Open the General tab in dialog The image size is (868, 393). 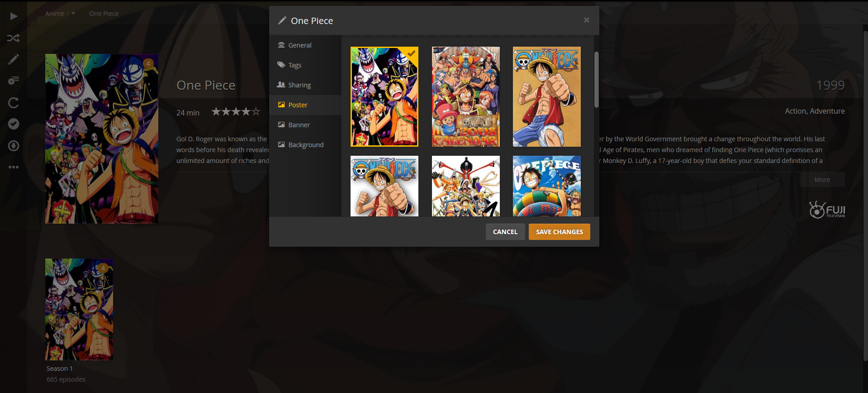coord(305,45)
